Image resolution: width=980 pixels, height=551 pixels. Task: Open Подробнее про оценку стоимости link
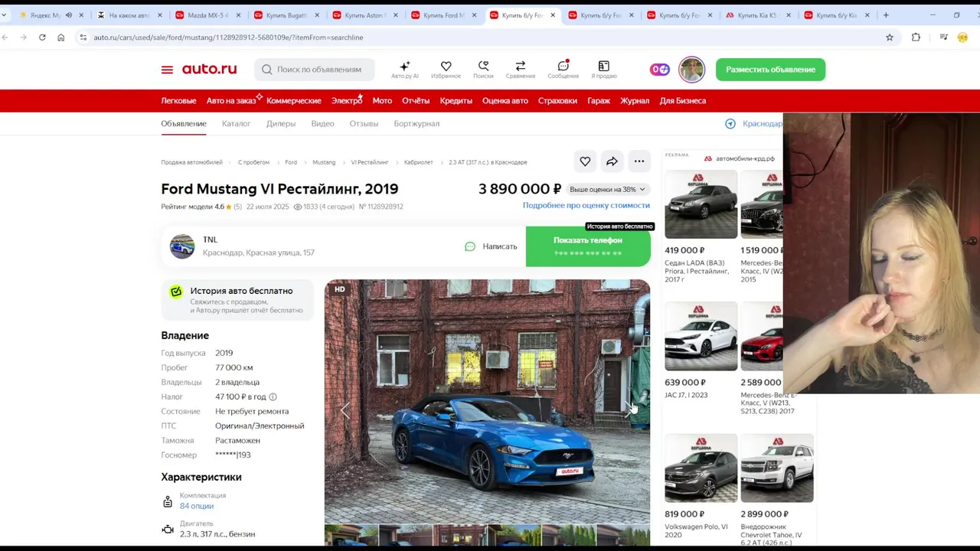(x=586, y=206)
